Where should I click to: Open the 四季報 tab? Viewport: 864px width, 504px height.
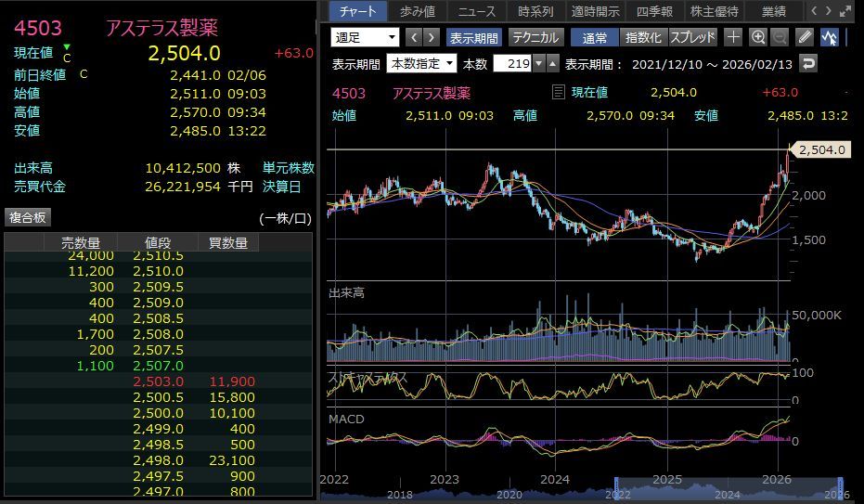pyautogui.click(x=654, y=11)
